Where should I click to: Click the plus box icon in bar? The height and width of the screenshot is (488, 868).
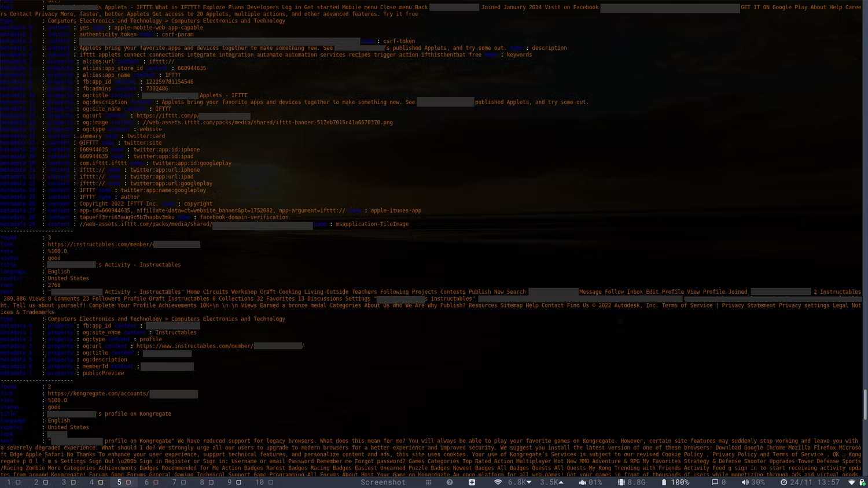[x=472, y=482]
